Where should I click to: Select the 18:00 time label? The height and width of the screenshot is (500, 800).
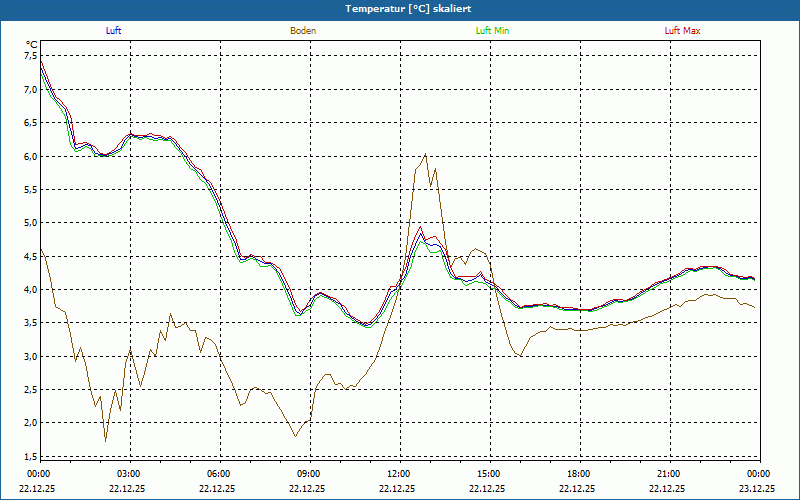point(579,474)
